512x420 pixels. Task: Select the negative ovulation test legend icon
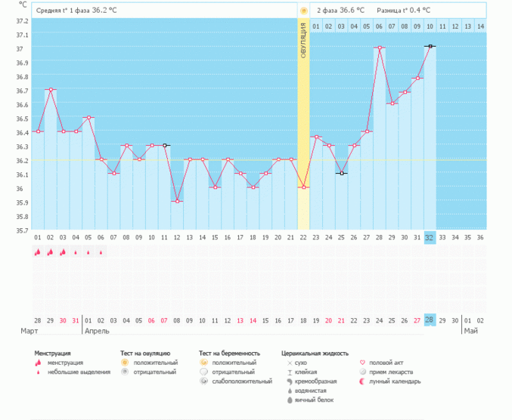(x=125, y=372)
